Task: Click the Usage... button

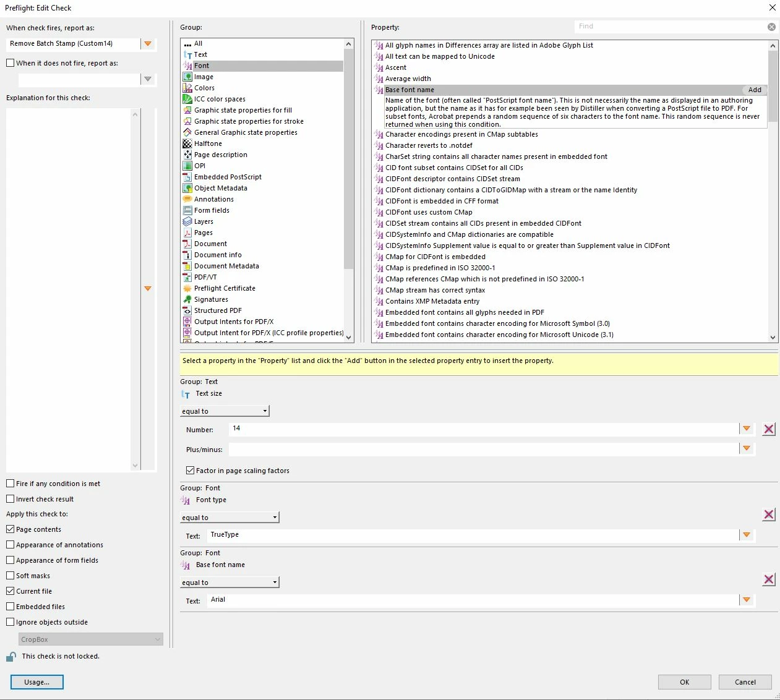Action: point(37,682)
